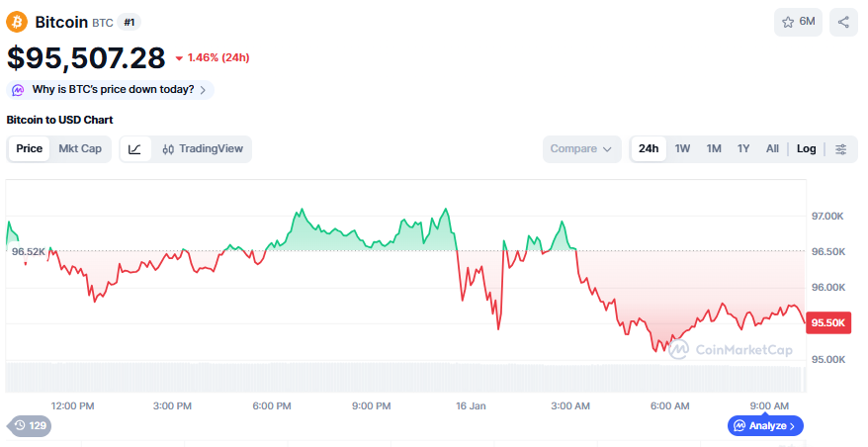Click the #1 rank badge
The width and height of the screenshot is (868, 447).
(130, 22)
